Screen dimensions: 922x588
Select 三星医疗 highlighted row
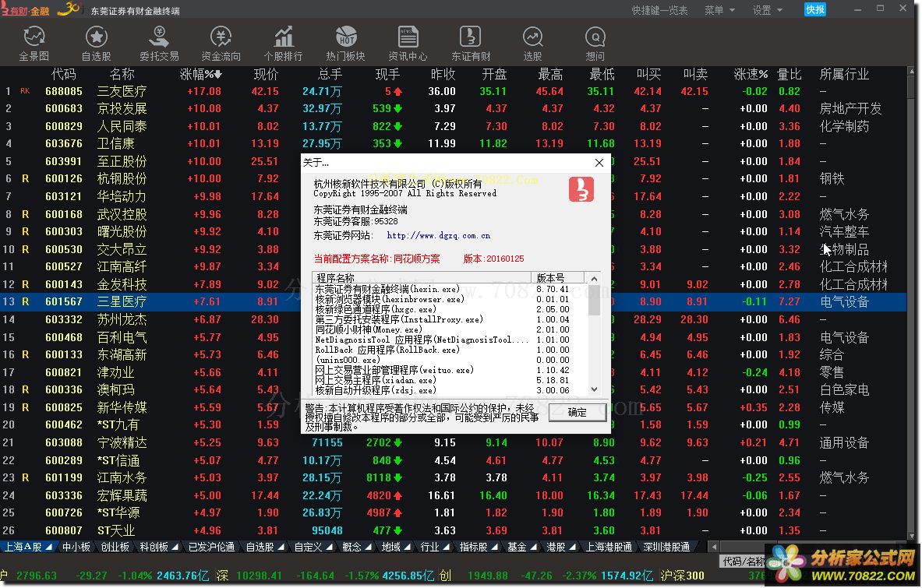click(x=453, y=301)
